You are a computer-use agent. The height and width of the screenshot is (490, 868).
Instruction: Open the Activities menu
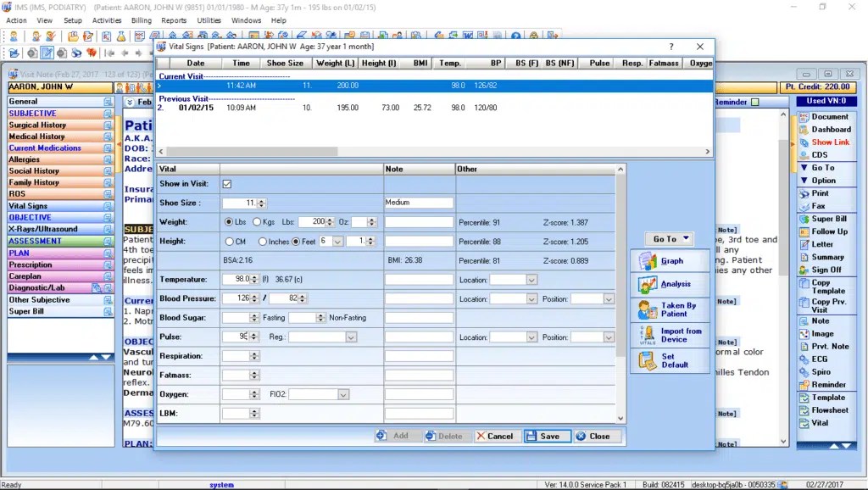[x=107, y=20]
